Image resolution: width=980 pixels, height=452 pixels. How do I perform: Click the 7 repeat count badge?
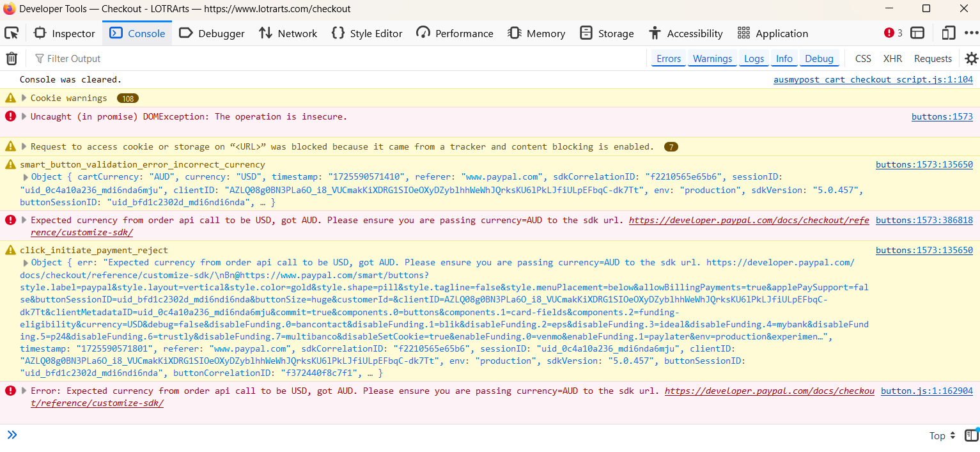(671, 147)
